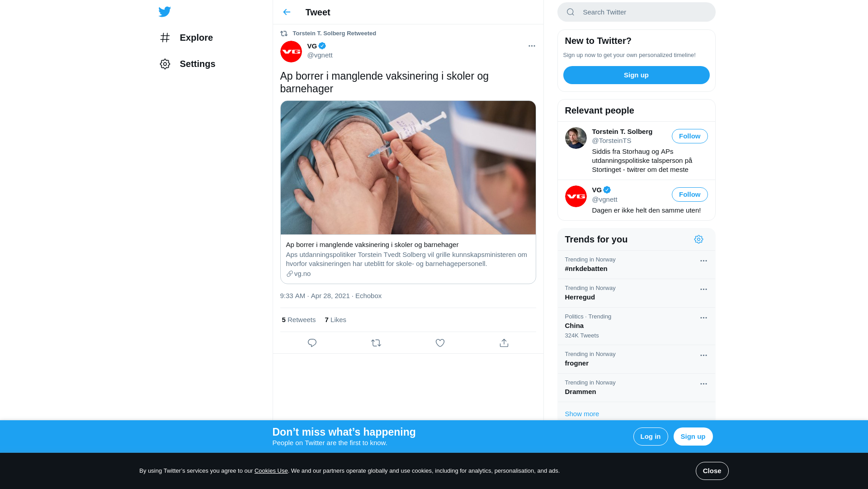This screenshot has height=489, width=868.
Task: Open the VG profile avatar in tweet
Action: pyautogui.click(x=291, y=52)
